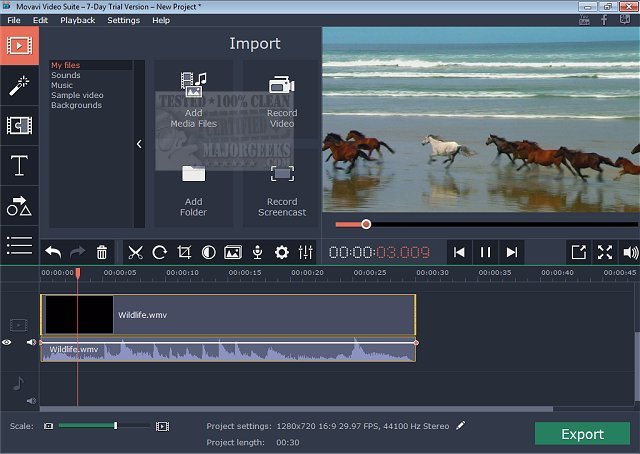Open the Settings menu
640x454 pixels.
(123, 20)
